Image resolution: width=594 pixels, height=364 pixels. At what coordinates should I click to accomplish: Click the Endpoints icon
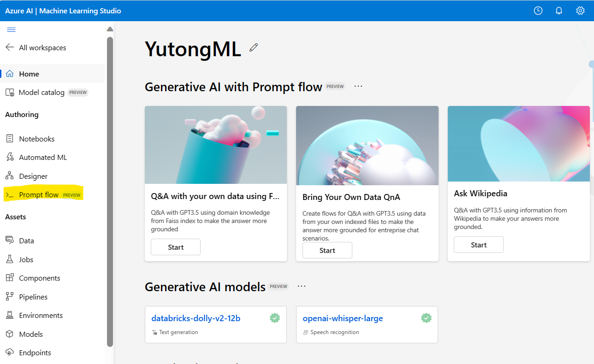point(10,352)
